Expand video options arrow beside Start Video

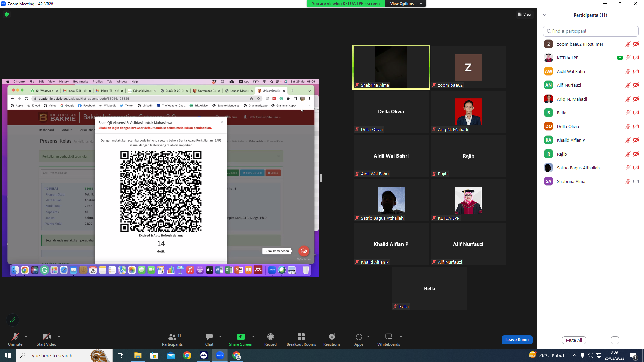(59, 337)
